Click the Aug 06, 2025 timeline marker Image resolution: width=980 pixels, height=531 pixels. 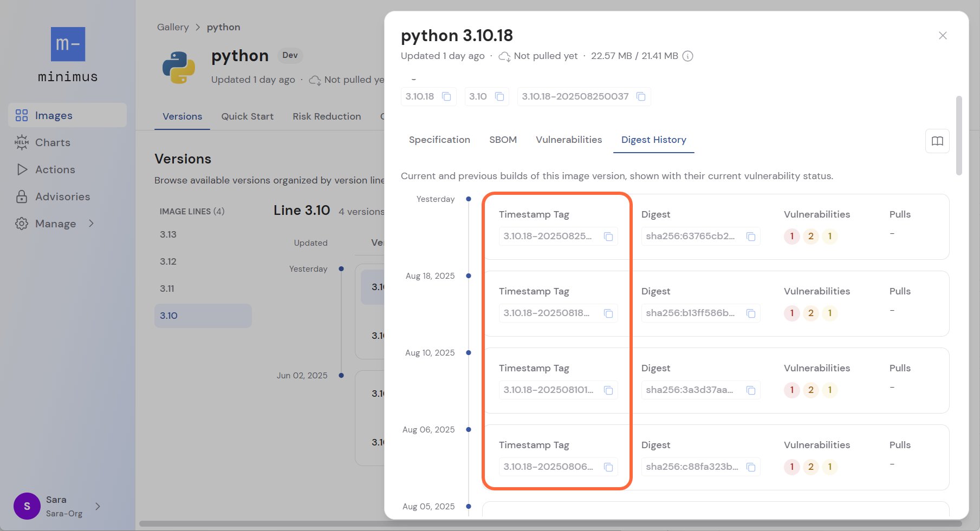click(x=469, y=430)
